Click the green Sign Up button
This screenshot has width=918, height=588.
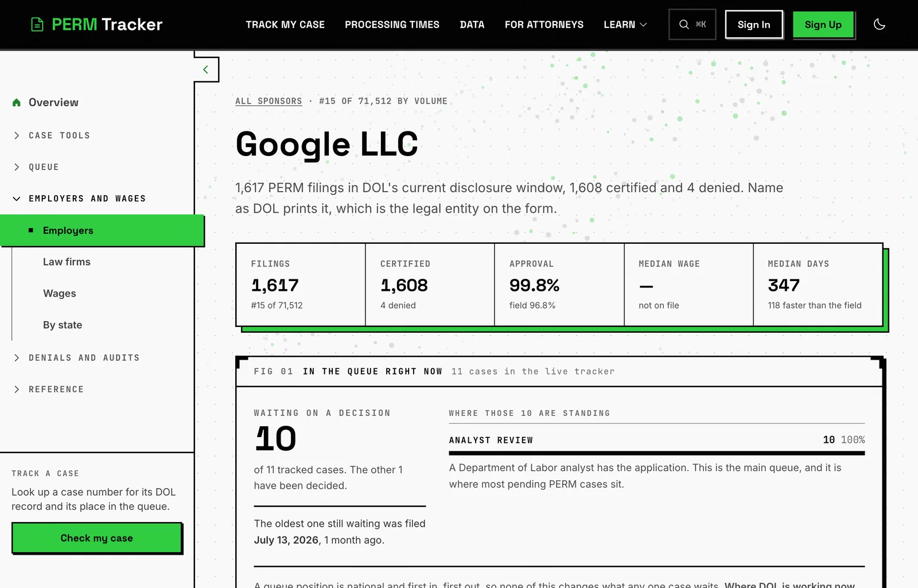[x=823, y=24]
